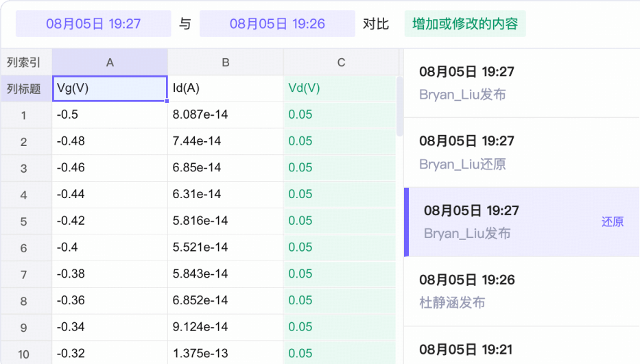Click the Vd(V) column title cell
This screenshot has width=640, height=364.
click(x=340, y=88)
